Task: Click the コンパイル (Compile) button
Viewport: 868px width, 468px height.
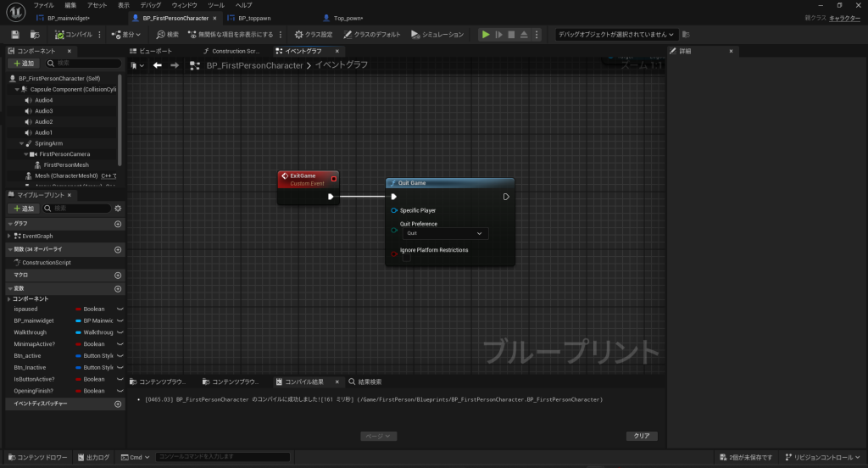Action: tap(73, 35)
